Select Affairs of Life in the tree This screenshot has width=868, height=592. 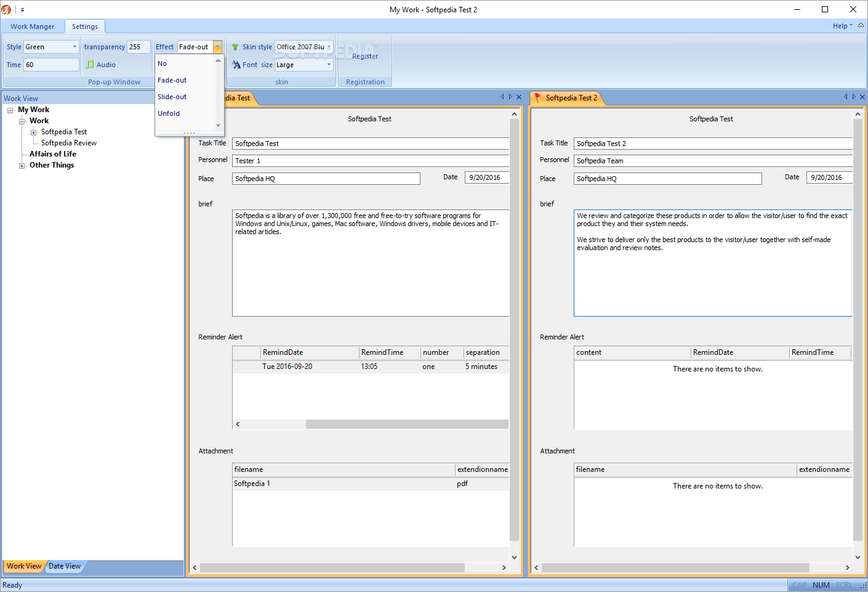click(x=53, y=154)
